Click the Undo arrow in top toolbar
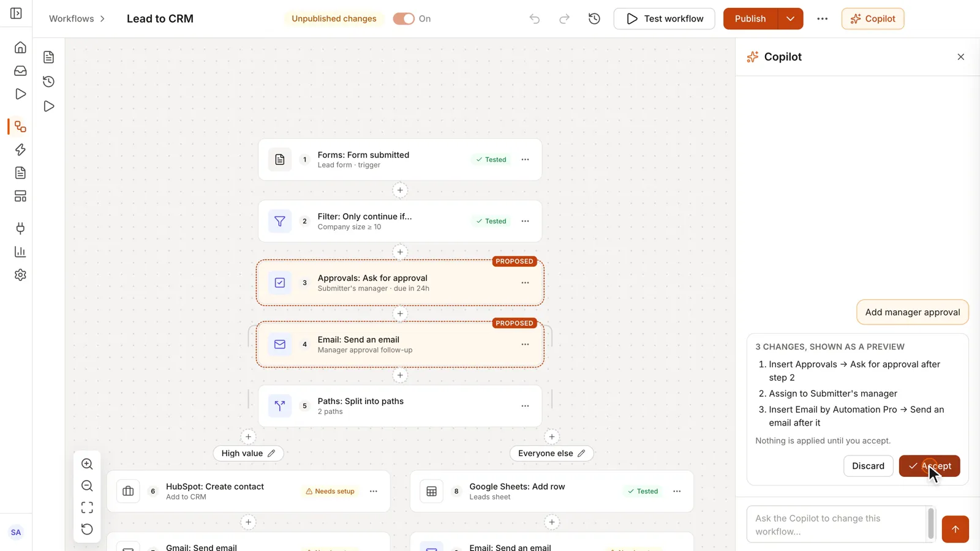The height and width of the screenshot is (551, 980). pos(535,19)
